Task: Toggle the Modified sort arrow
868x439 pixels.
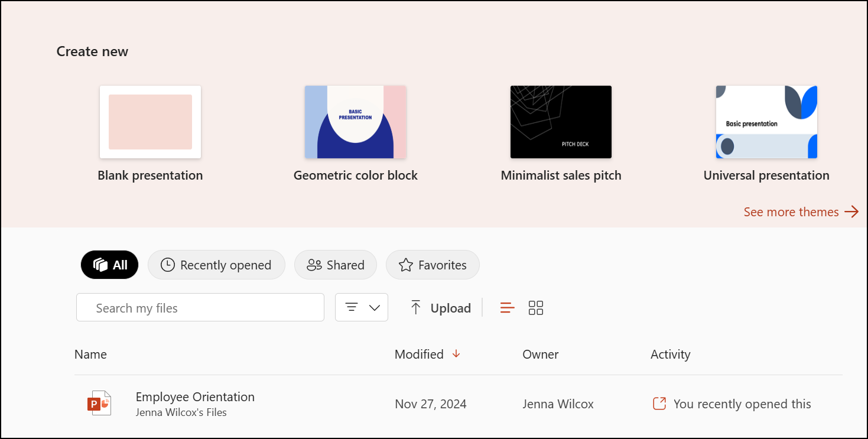Action: click(x=456, y=354)
